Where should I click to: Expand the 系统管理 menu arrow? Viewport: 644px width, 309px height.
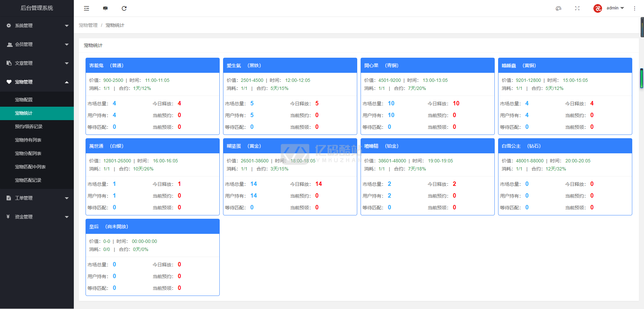coord(67,26)
